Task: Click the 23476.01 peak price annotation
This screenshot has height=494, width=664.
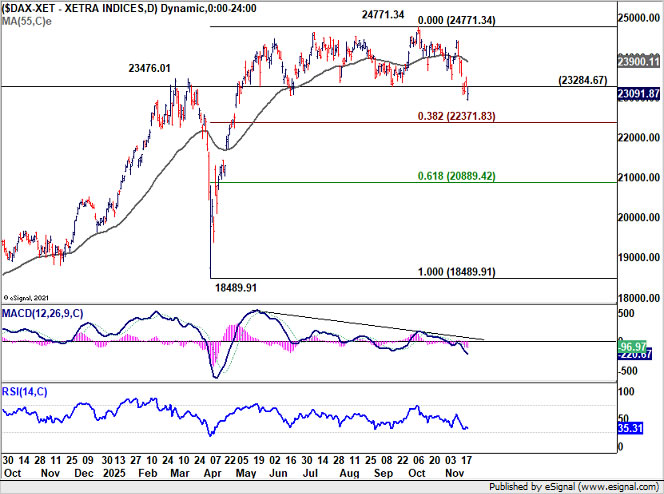Action: coord(149,68)
